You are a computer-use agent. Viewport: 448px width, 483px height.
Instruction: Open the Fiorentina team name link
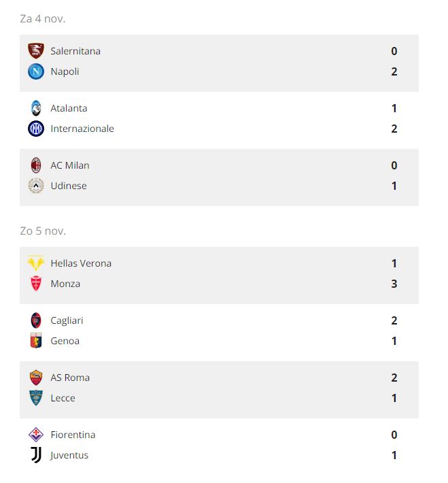click(x=73, y=435)
